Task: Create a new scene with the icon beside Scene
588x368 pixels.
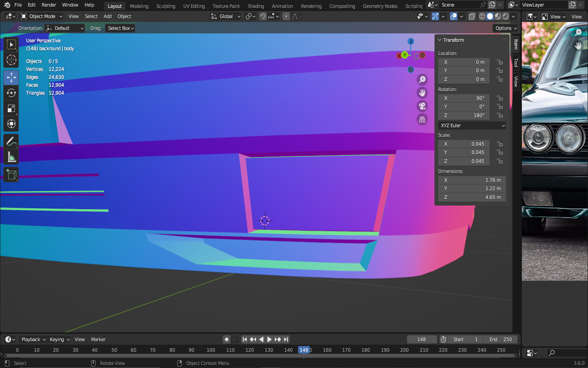Action: coord(492,5)
